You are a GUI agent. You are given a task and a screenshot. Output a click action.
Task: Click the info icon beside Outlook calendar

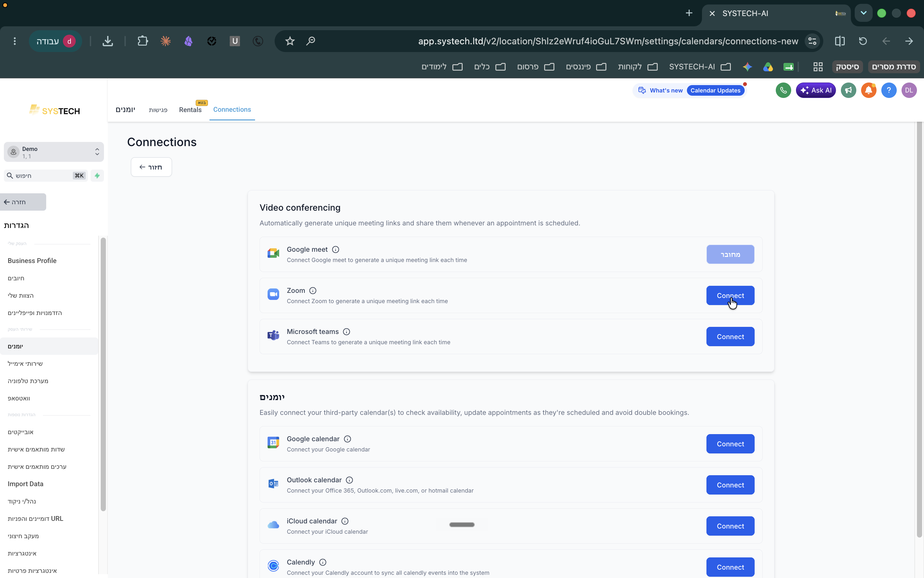349,480
